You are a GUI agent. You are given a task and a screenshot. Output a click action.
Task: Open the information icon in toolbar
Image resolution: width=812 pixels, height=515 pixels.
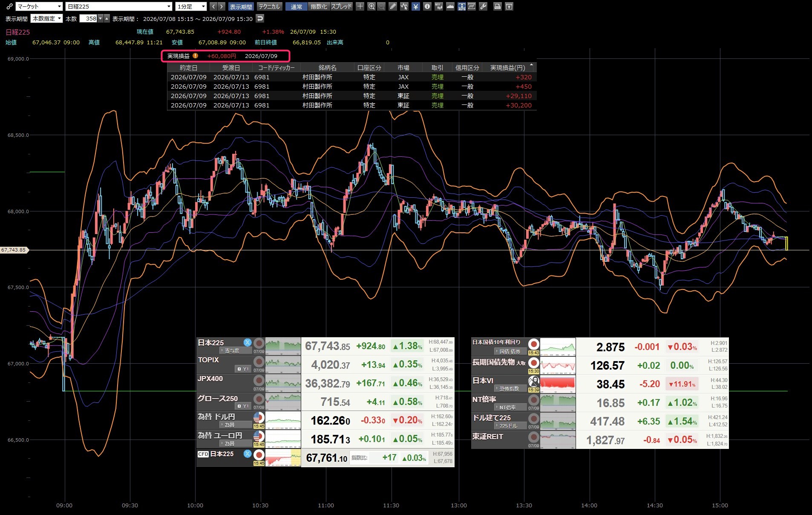coord(427,6)
